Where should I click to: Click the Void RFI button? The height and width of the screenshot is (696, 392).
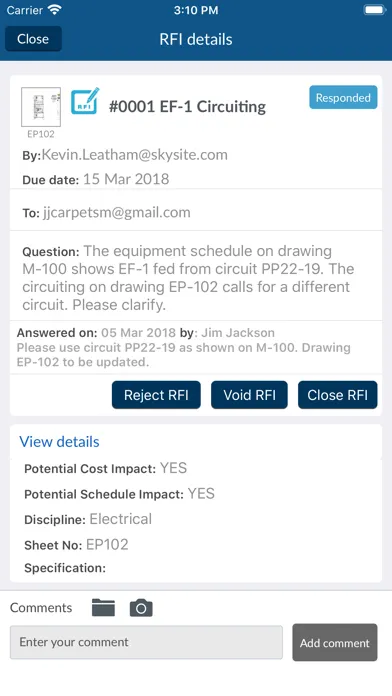(x=249, y=395)
